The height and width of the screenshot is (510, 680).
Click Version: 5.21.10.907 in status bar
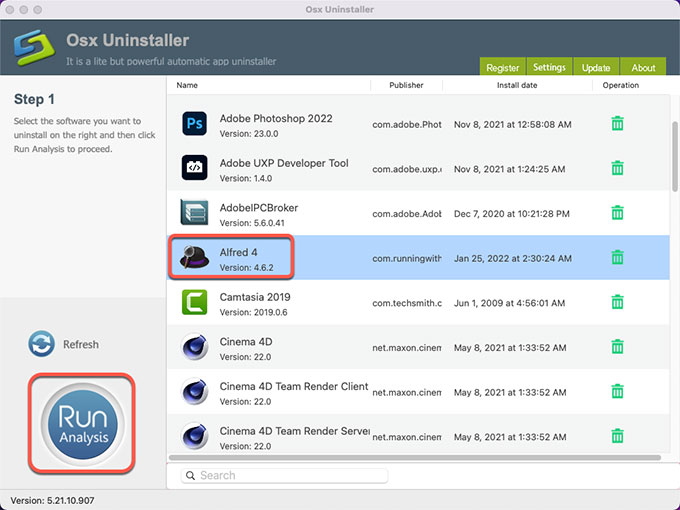tap(52, 500)
